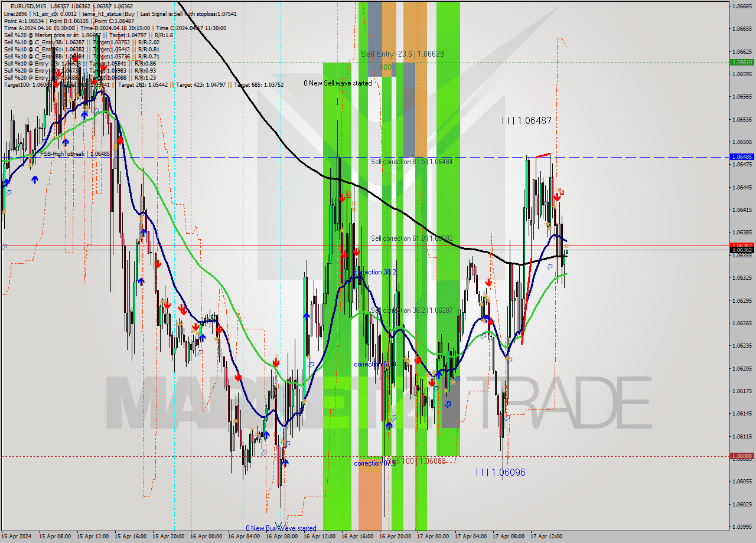The image size is (756, 543).
Task: Click the 'FSB-HighToBreak | 1.06485' label
Action: (74, 154)
